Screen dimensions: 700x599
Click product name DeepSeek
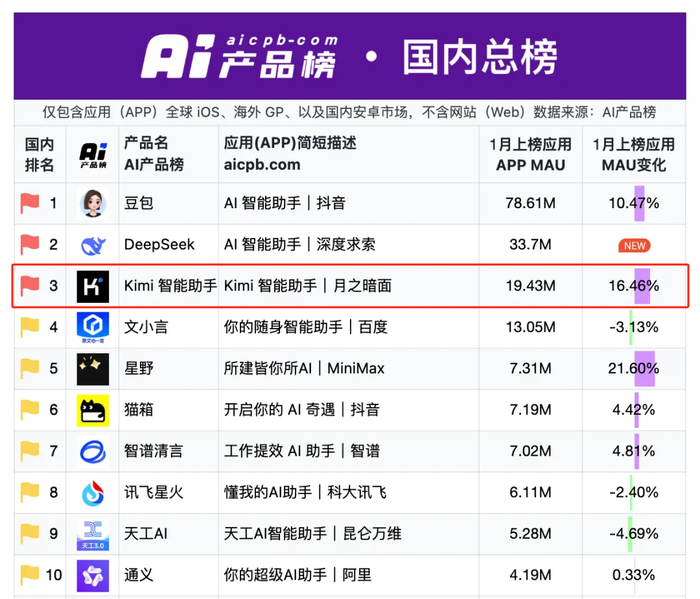click(x=159, y=245)
